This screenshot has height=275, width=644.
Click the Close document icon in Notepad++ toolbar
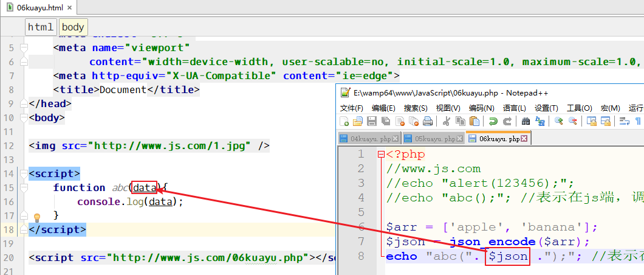(x=400, y=121)
